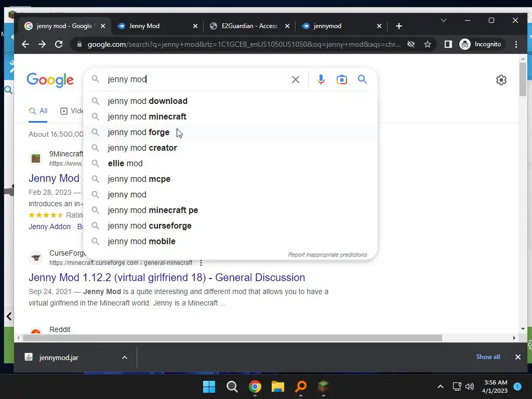This screenshot has height=399, width=532.
Task: Close the jenny mod Google tab
Action: 103,26
